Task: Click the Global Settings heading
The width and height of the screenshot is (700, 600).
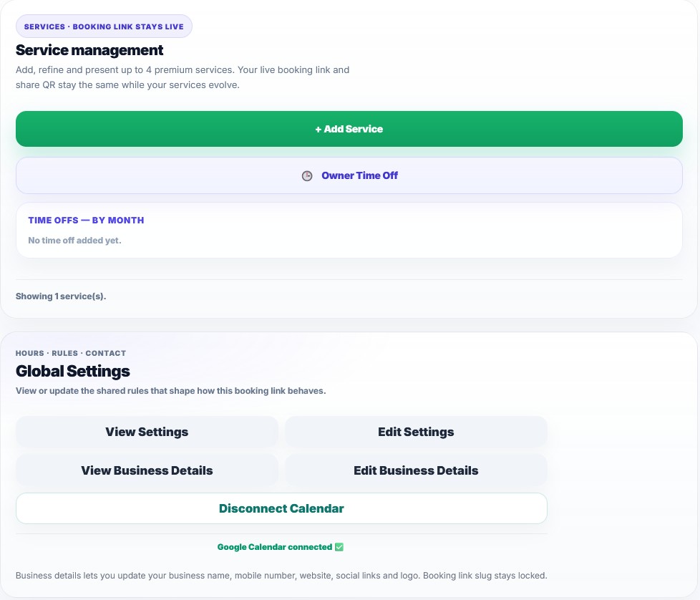Action: pos(73,371)
